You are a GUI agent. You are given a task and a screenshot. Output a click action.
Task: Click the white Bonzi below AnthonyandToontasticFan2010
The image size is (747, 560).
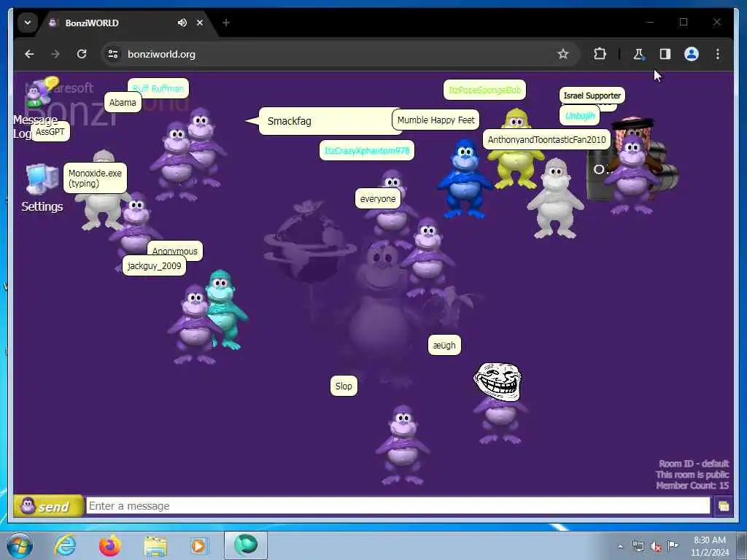[x=555, y=198]
